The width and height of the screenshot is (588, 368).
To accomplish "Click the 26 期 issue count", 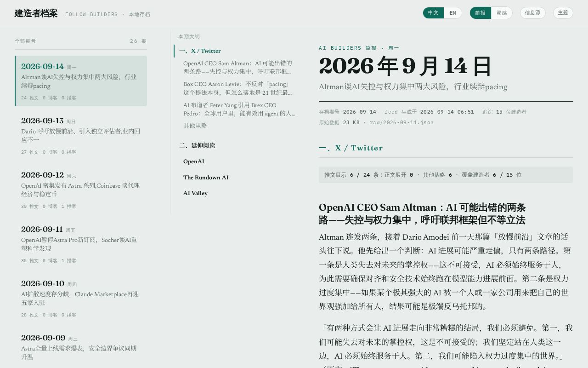I will click(138, 41).
